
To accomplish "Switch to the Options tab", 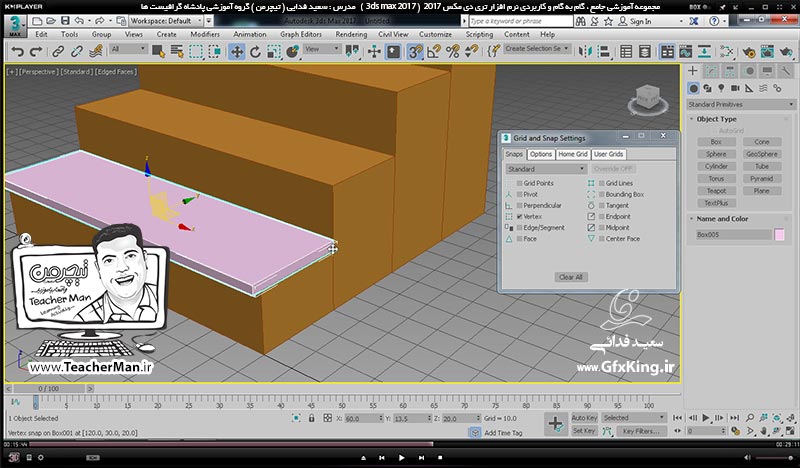I will [540, 154].
